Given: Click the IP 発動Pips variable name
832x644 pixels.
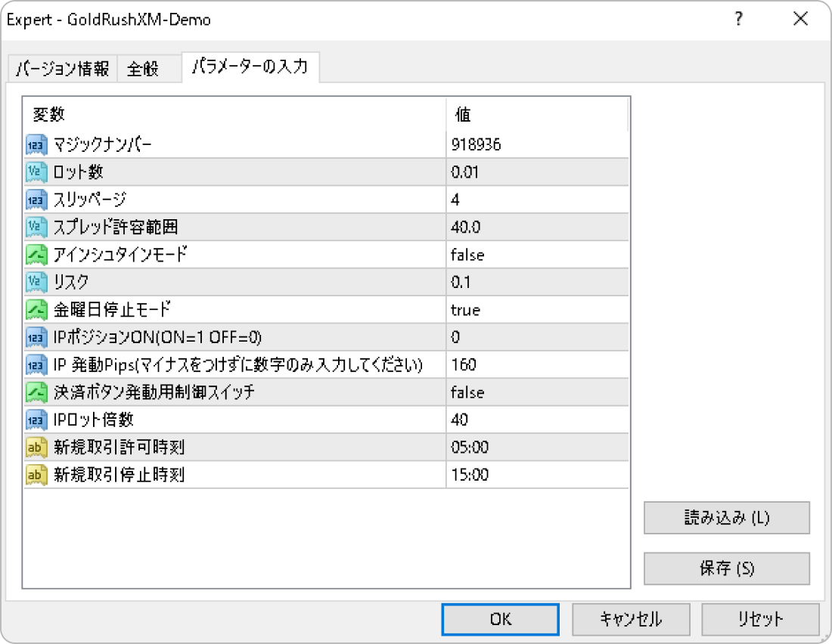Looking at the screenshot, I should click(238, 365).
